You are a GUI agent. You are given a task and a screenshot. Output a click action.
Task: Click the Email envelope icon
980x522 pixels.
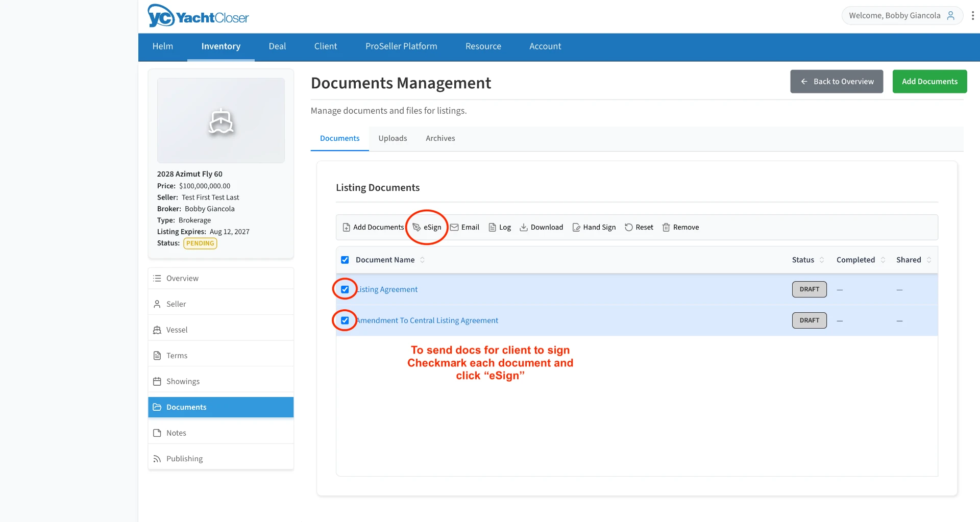454,227
